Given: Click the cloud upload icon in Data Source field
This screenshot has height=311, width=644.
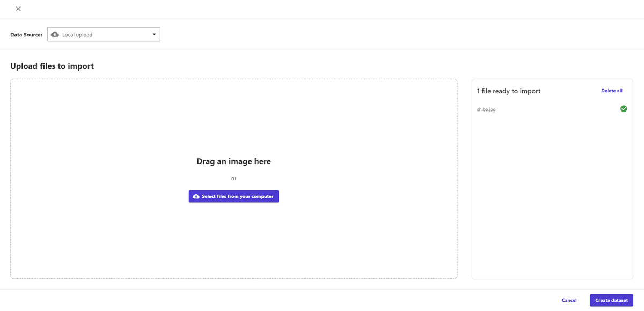Looking at the screenshot, I should point(55,34).
